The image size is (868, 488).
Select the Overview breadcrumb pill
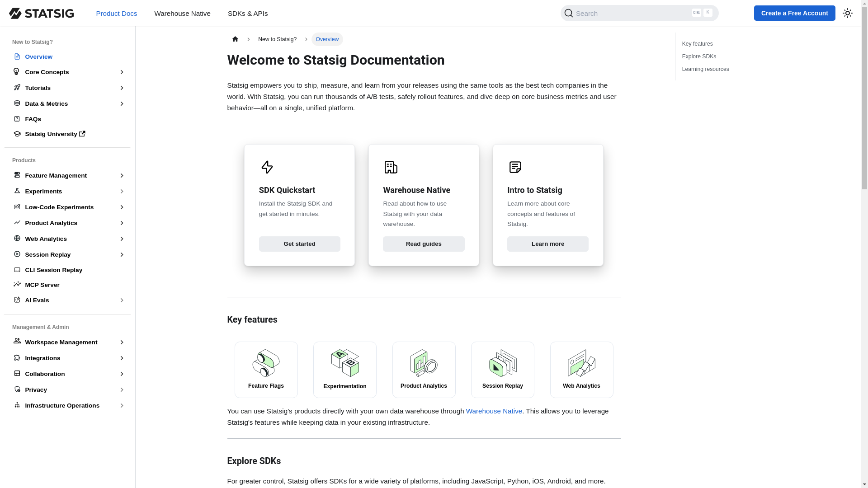click(327, 39)
